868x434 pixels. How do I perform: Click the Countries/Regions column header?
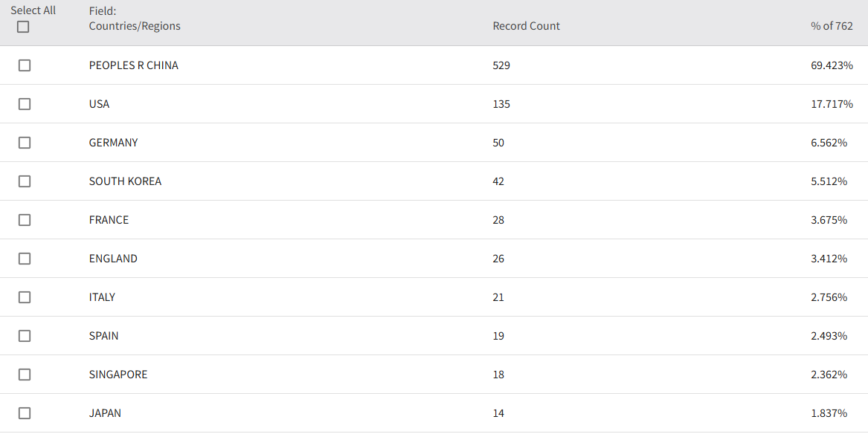[x=135, y=26]
